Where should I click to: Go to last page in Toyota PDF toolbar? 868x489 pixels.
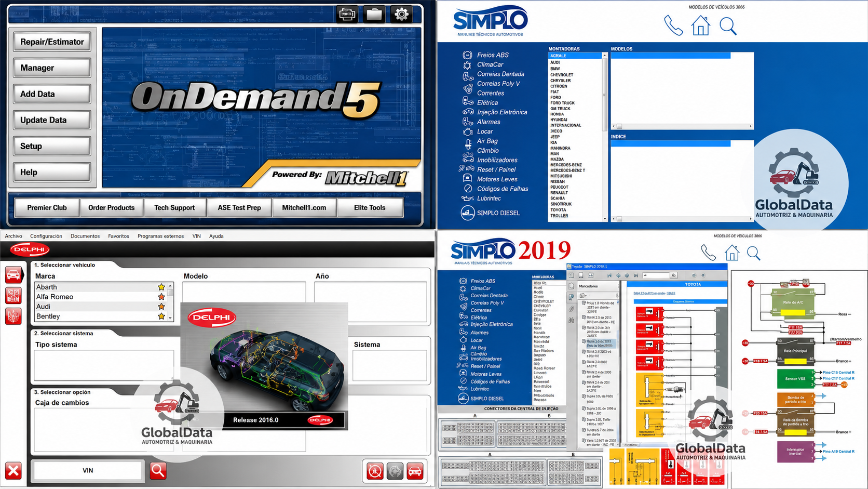636,275
